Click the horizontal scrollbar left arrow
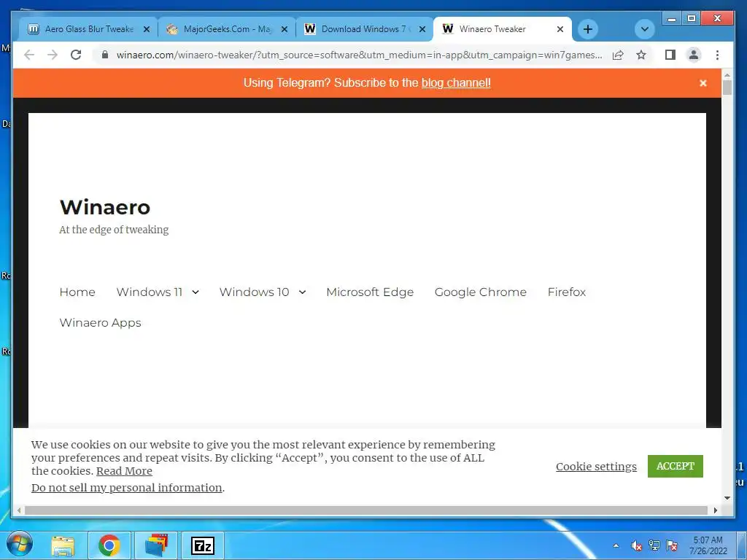Viewport: 747px width, 560px height. 19,510
